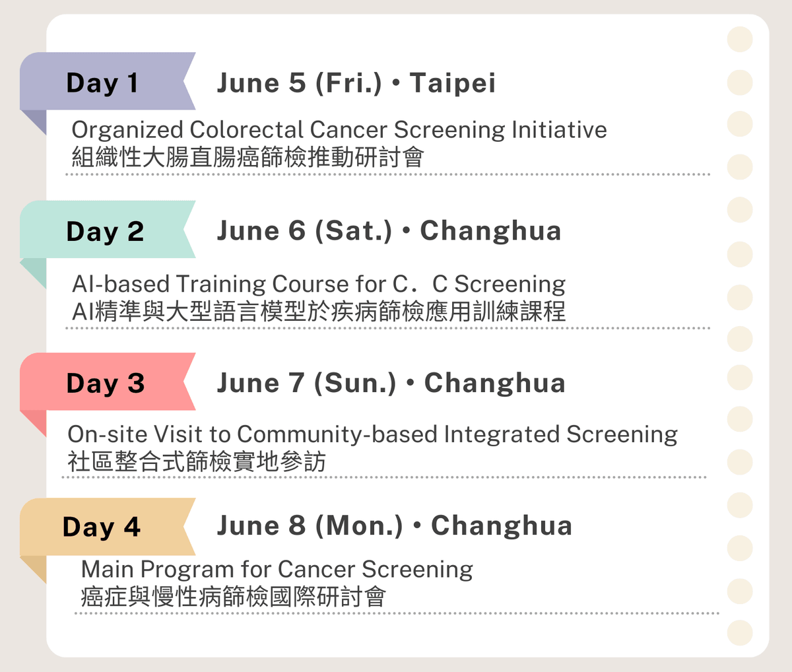Click the 癌症與慢性病篩檢國際研討會 title

tap(233, 597)
